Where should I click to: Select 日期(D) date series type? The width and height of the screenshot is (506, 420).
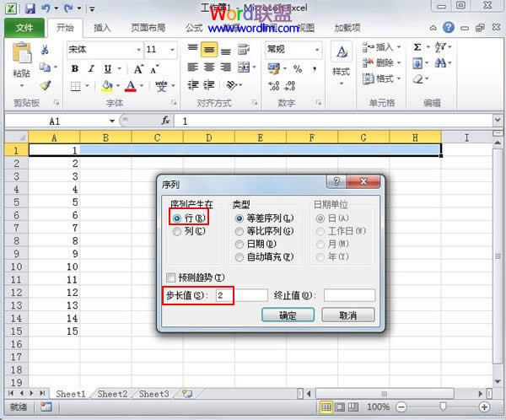[x=240, y=245]
